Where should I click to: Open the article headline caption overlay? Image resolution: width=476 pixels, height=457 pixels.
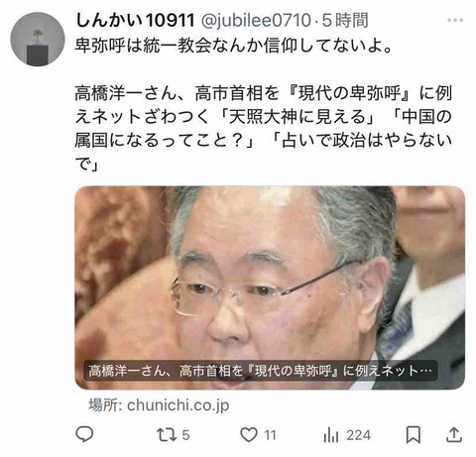261,371
